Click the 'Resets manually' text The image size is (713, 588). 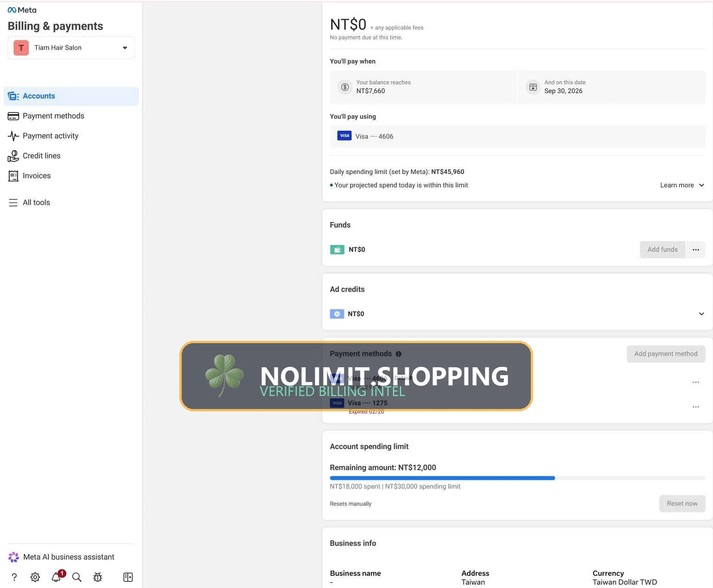coord(350,504)
